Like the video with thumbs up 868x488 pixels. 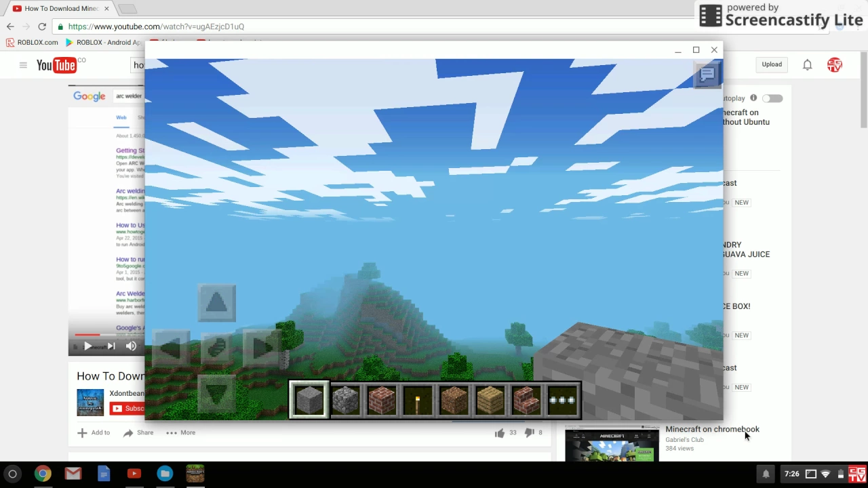pyautogui.click(x=500, y=432)
